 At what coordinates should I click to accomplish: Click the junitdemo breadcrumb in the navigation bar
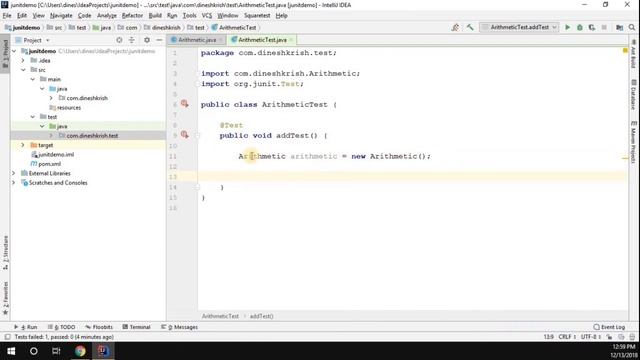(23, 27)
